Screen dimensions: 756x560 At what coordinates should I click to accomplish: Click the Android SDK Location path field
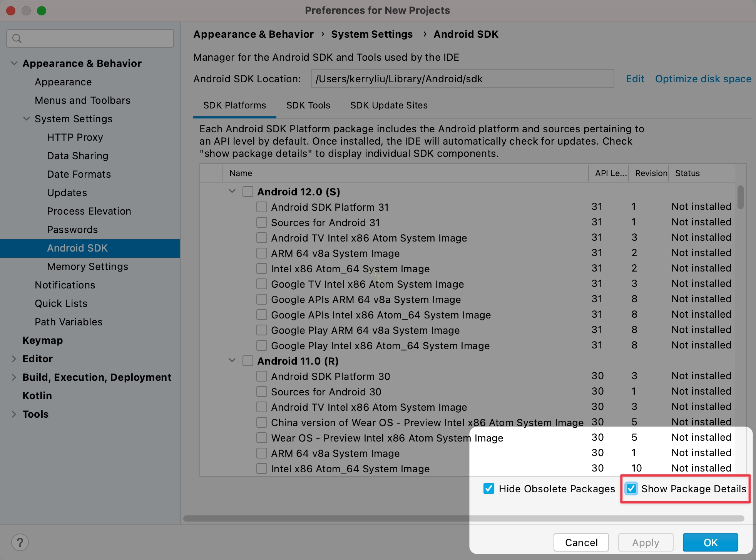[462, 79]
